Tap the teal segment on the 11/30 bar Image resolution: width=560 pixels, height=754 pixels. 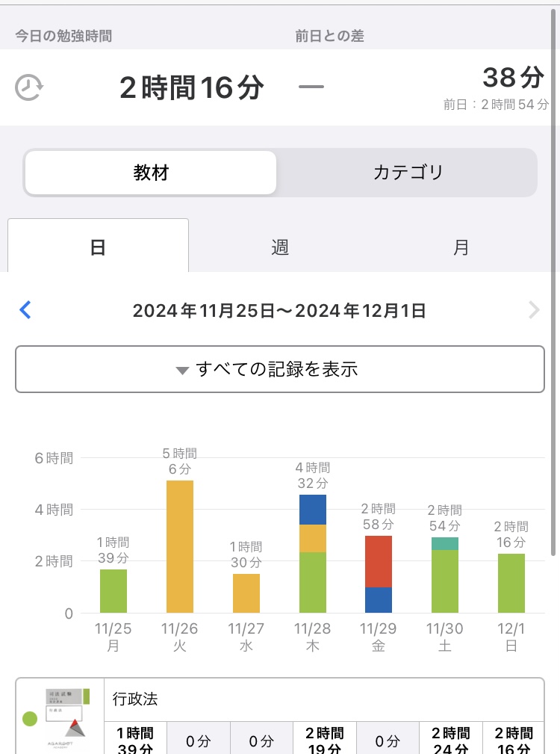tap(445, 543)
